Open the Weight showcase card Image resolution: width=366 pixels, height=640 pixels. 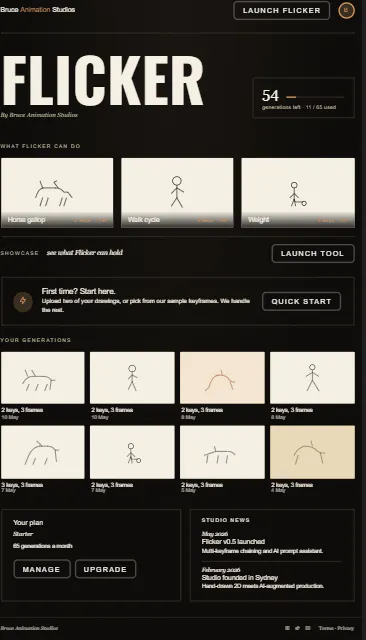pos(298,193)
